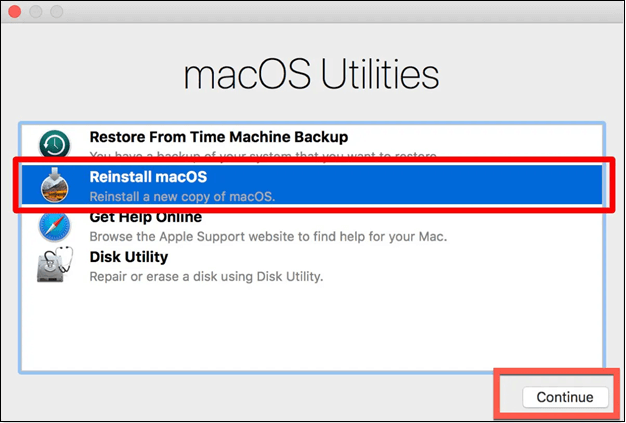Click 'Browse the Apple Support website' description
Viewport: 626px width, 423px height.
pos(267,236)
